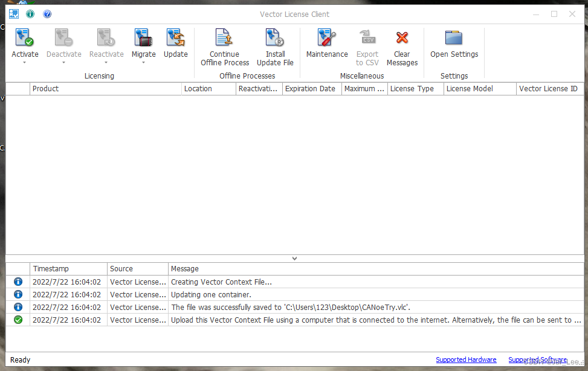Screen dimensions: 588x371
Task: Open the Supported Hardware link
Action: point(466,360)
